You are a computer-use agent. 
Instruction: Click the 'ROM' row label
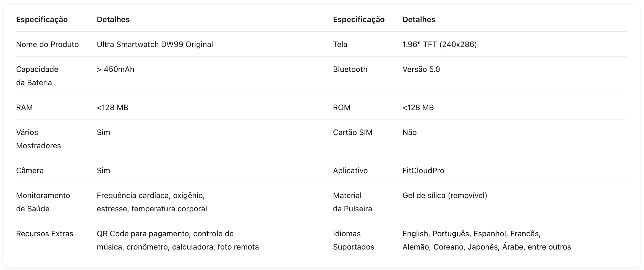pos(342,107)
